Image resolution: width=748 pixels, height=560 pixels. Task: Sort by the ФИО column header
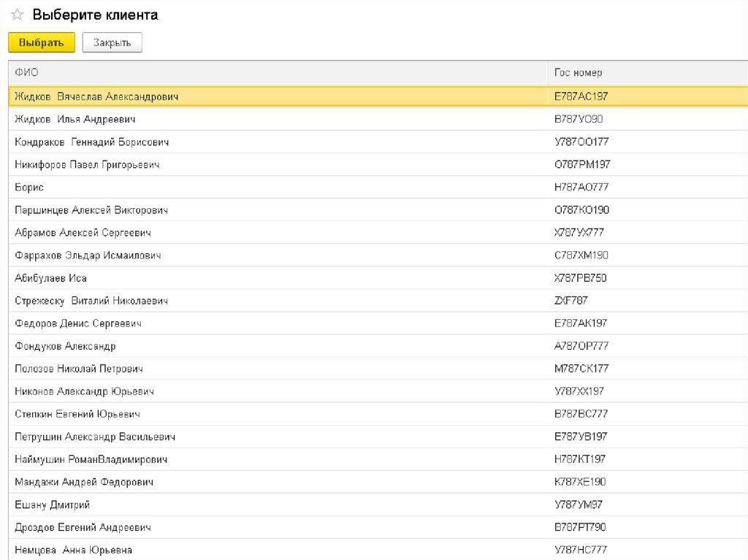point(26,72)
